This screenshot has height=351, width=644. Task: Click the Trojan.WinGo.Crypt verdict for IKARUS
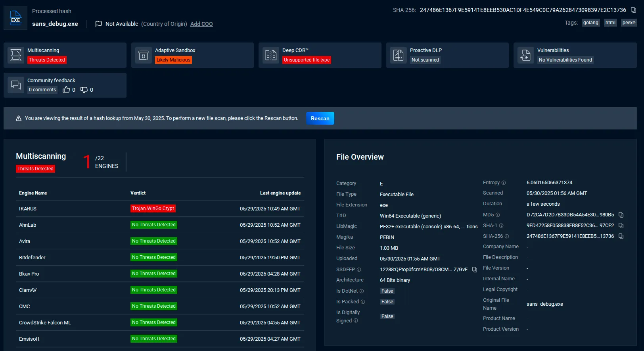153,208
